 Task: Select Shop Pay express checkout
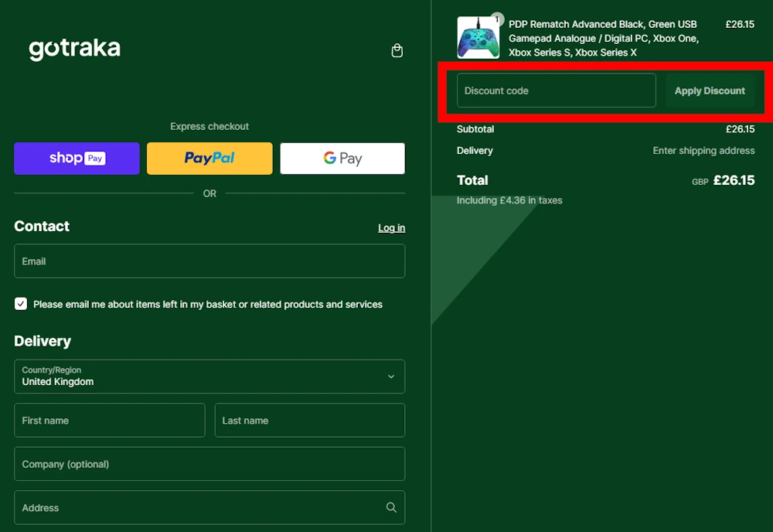point(76,158)
